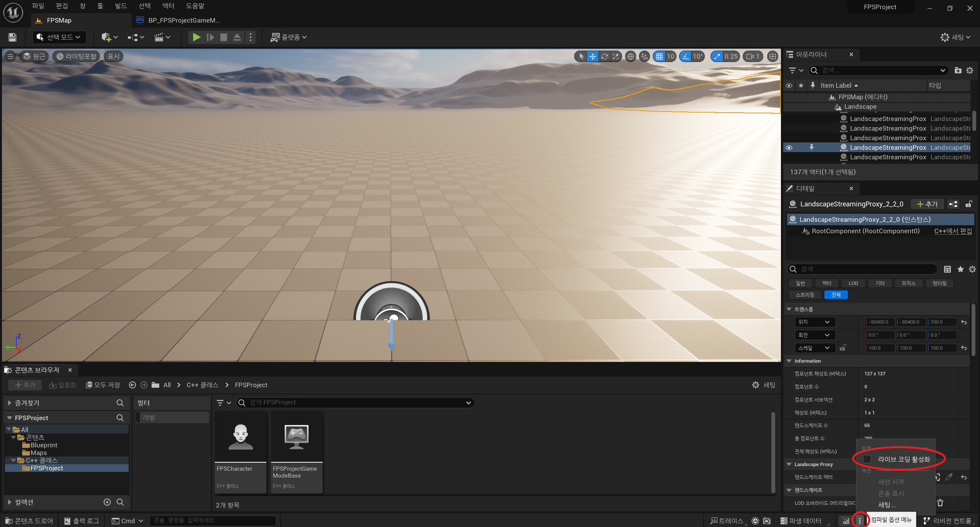The image size is (980, 527).
Task: Open the 선택 모드 dropdown
Action: (59, 37)
